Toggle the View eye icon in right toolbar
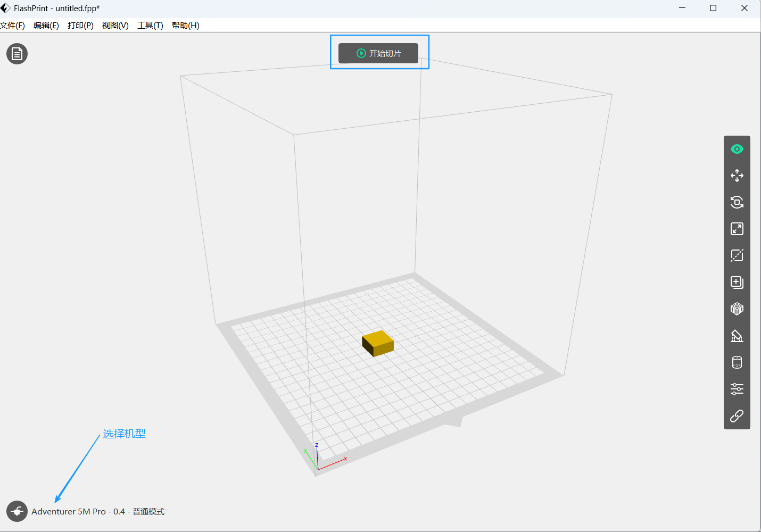The height and width of the screenshot is (532, 761). pyautogui.click(x=737, y=149)
